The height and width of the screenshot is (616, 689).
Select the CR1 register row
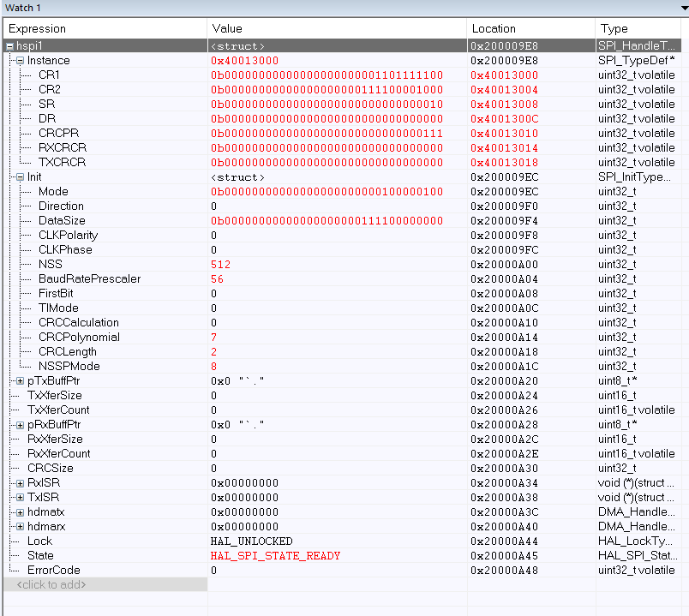tap(342, 75)
